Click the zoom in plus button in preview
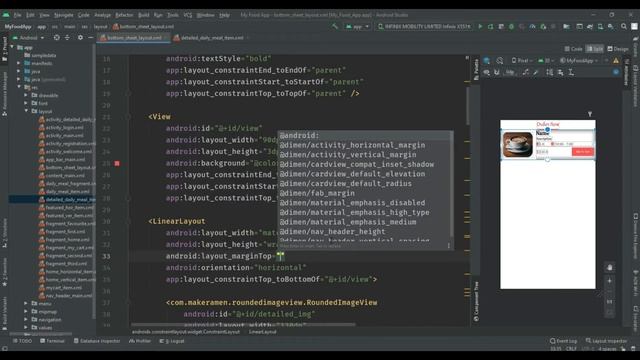Screen dimensions: 640x360 coord(609,281)
